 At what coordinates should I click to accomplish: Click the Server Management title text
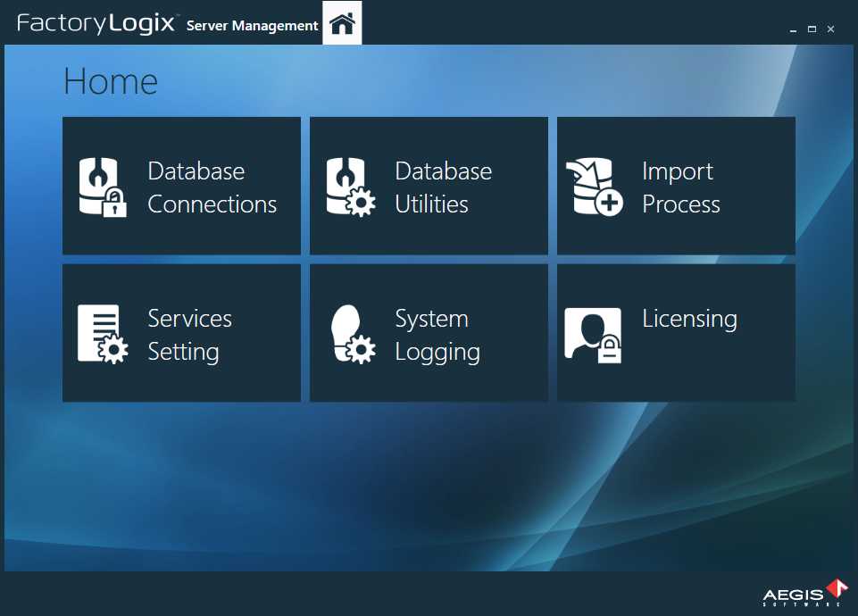[251, 26]
